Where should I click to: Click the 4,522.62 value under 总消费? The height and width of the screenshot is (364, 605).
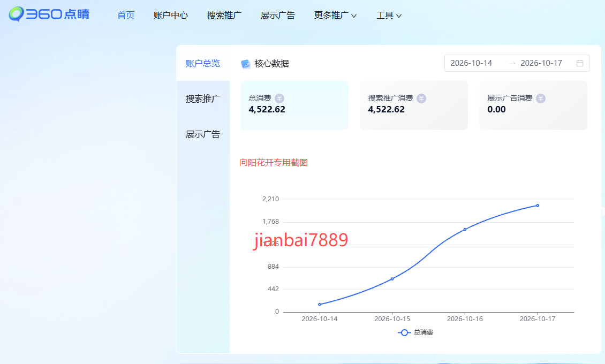point(267,110)
